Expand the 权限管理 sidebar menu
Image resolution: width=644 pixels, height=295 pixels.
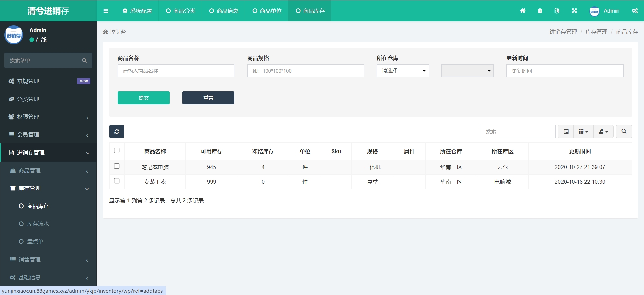[x=48, y=117]
